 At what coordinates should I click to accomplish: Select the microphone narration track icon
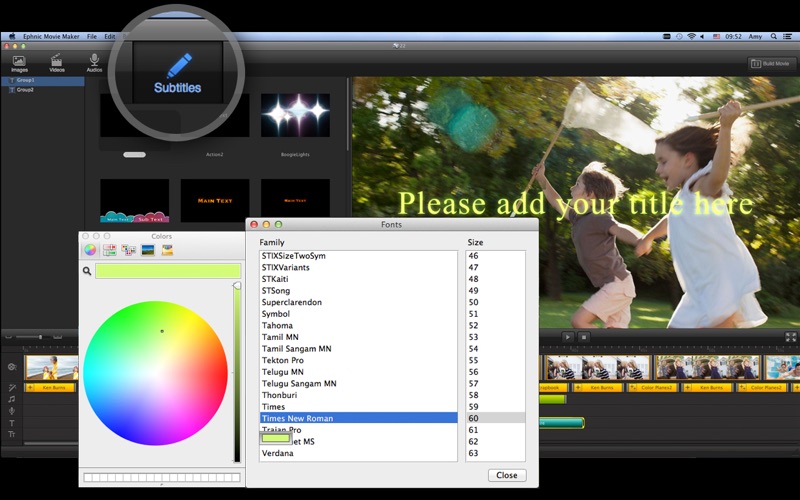pos(12,411)
